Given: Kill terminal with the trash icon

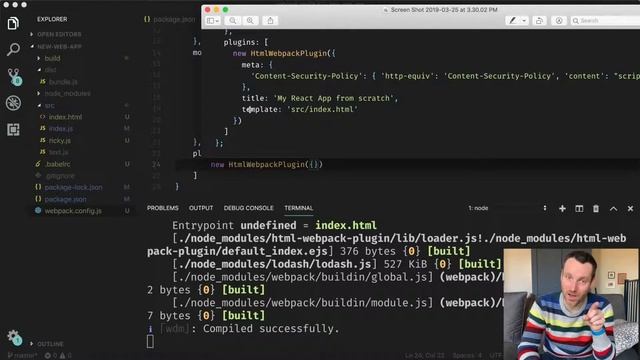Looking at the screenshot, I should coord(596,209).
